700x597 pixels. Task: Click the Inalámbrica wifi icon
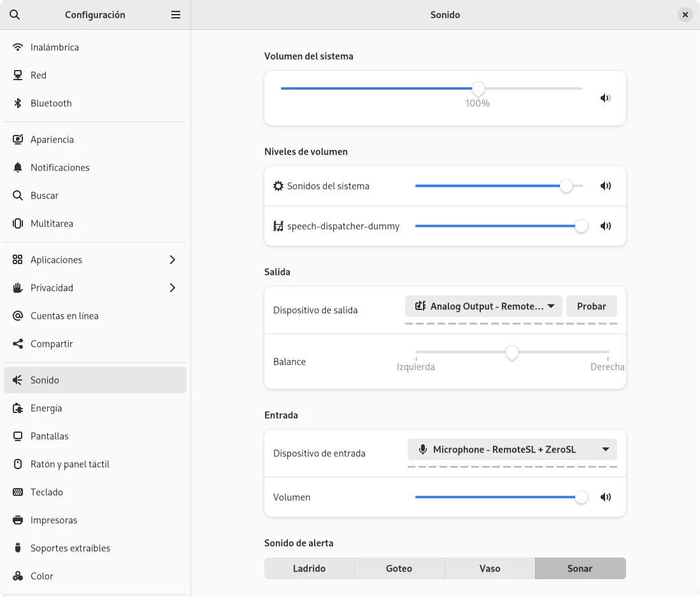click(x=18, y=47)
